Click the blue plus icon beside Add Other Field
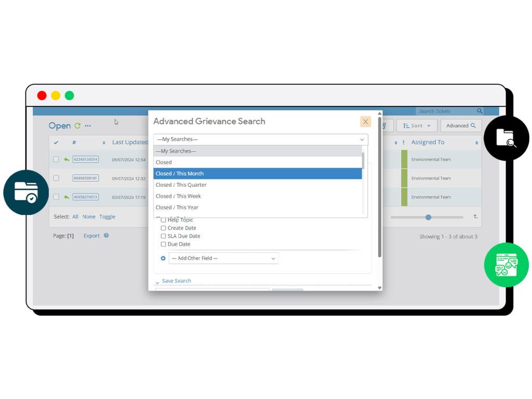The height and width of the screenshot is (399, 532). (x=163, y=258)
